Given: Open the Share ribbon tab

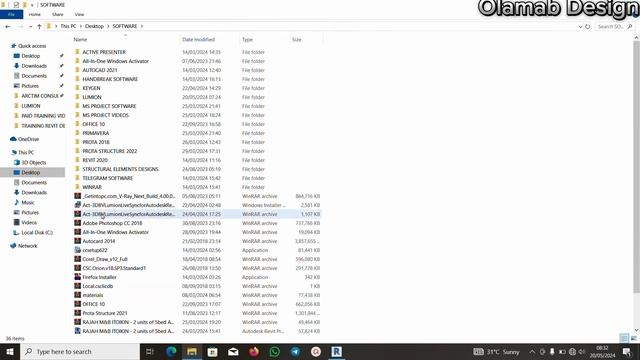Looking at the screenshot, I should coord(58,14).
